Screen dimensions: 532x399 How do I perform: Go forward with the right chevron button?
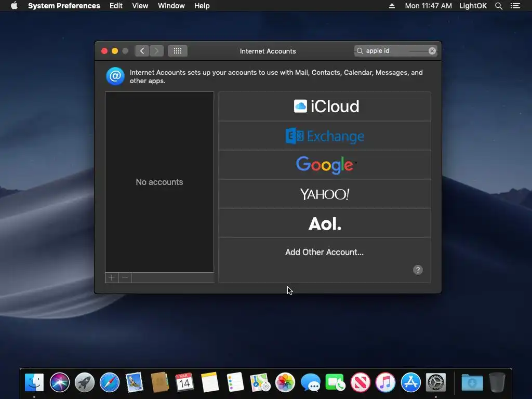tap(156, 51)
